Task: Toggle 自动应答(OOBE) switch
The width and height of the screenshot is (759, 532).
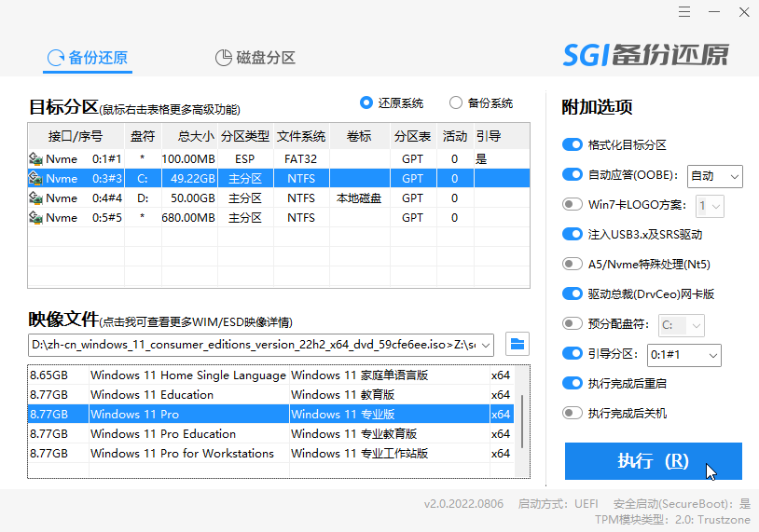Action: pos(573,174)
